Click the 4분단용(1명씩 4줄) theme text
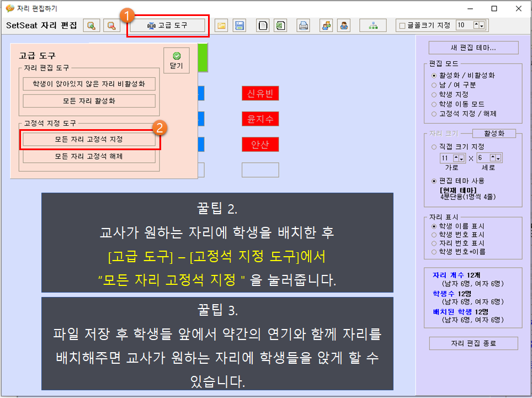The width and height of the screenshot is (532, 398). point(468,197)
